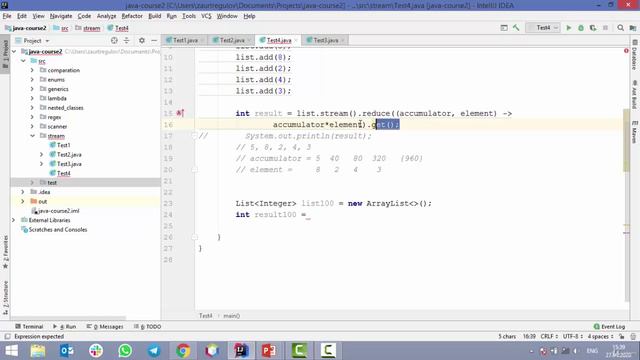Close the Test4.java tab
Screen dimensions: 640x360
point(296,40)
